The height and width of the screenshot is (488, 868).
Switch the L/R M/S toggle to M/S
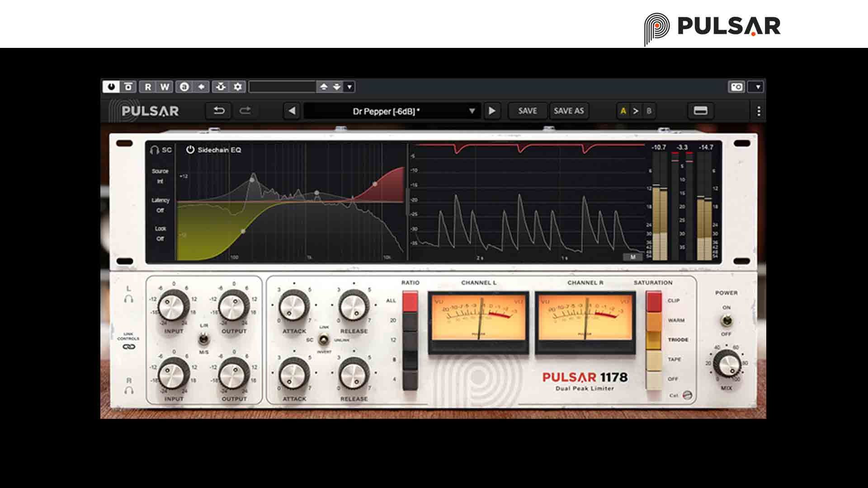coord(204,341)
